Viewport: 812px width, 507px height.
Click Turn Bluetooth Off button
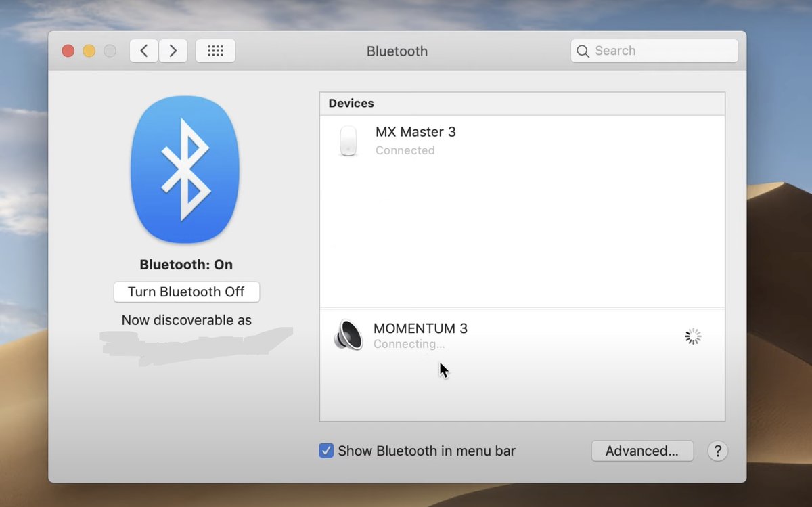pos(187,292)
